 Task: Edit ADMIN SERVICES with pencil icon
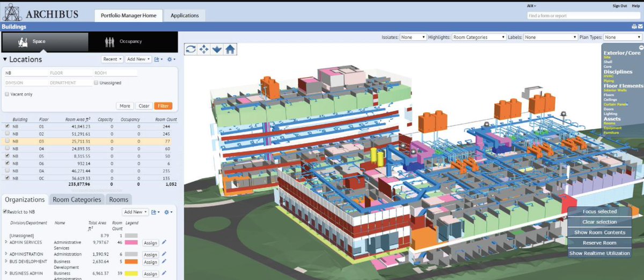[x=164, y=242]
